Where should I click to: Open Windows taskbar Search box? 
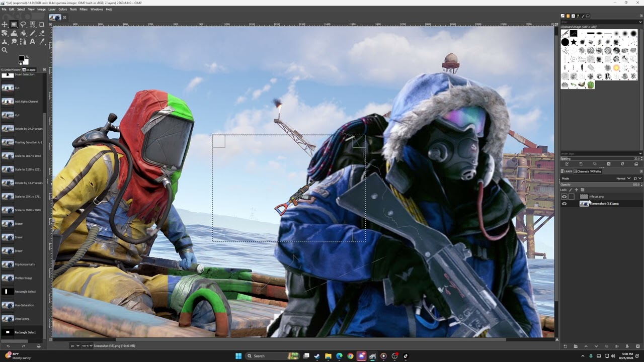(265, 356)
